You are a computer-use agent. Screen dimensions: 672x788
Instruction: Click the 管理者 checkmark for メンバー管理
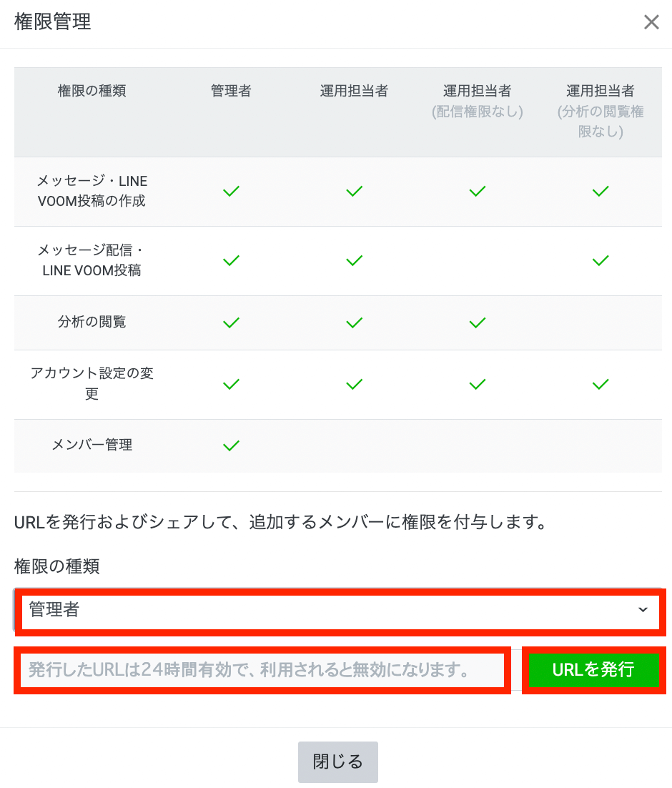coord(231,446)
